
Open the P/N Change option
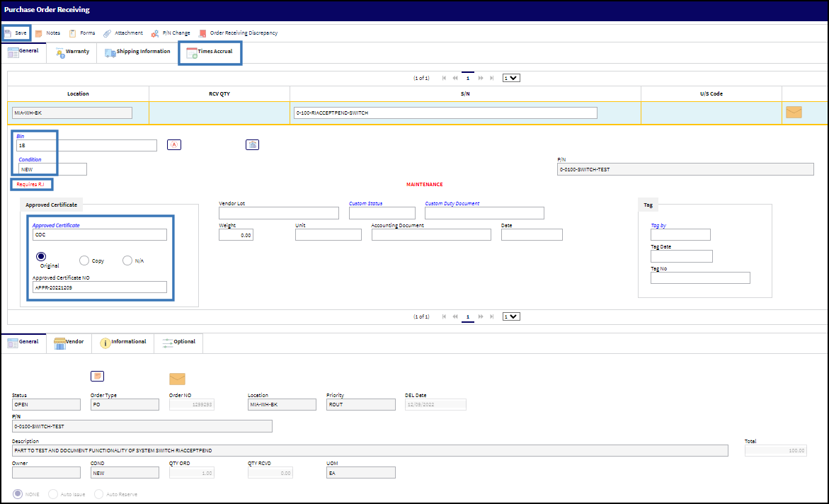pos(170,33)
